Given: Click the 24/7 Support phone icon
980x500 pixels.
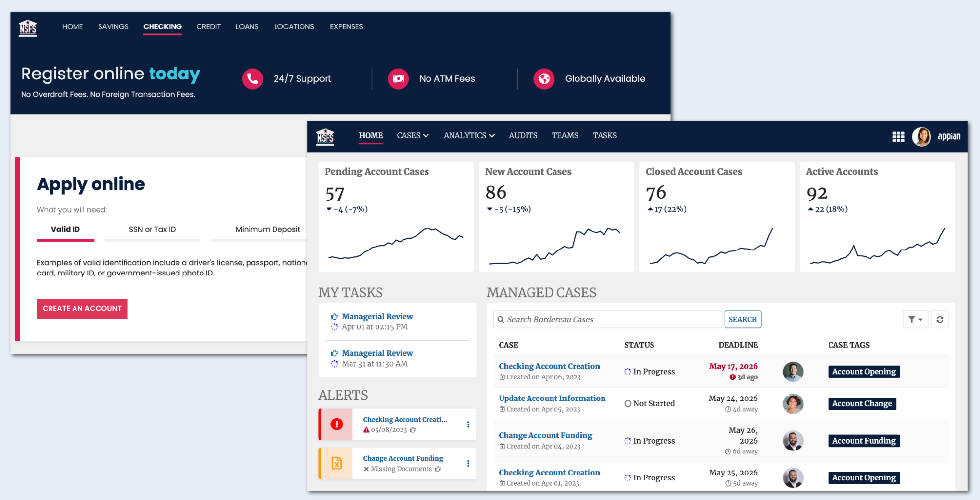Looking at the screenshot, I should 252,79.
